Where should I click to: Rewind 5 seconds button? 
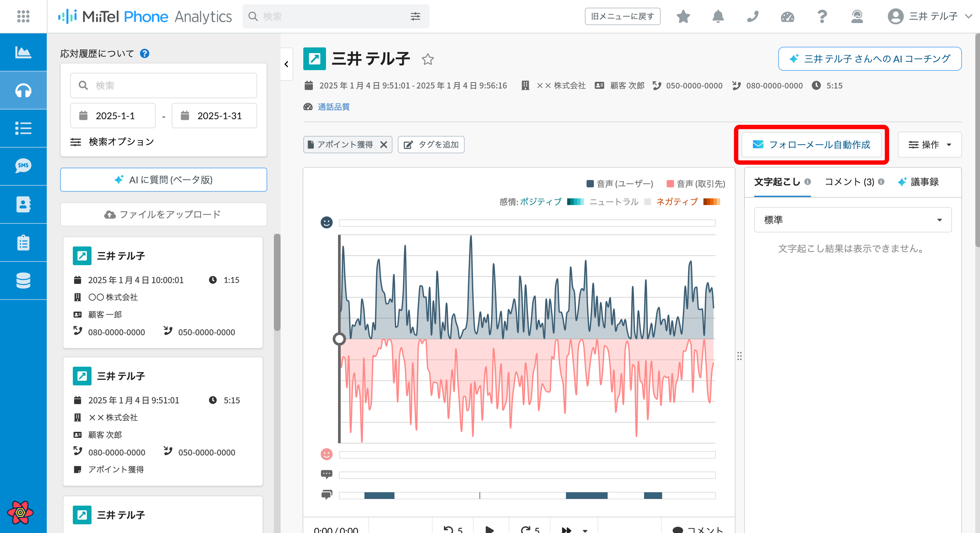[x=453, y=529]
